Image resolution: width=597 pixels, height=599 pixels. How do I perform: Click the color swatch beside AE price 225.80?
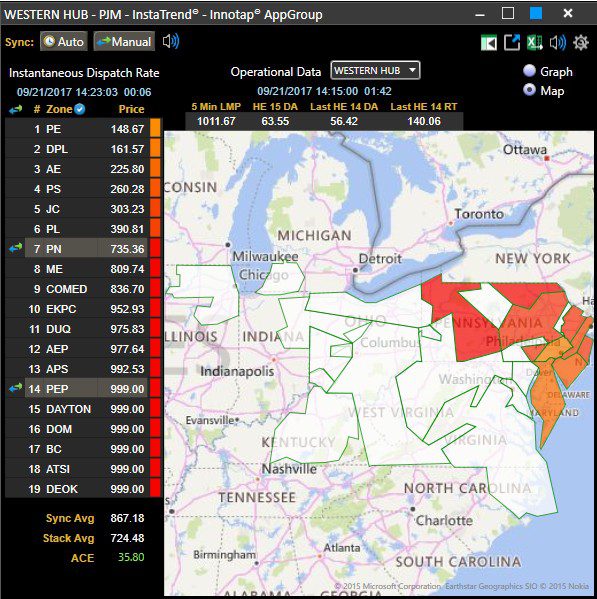155,168
